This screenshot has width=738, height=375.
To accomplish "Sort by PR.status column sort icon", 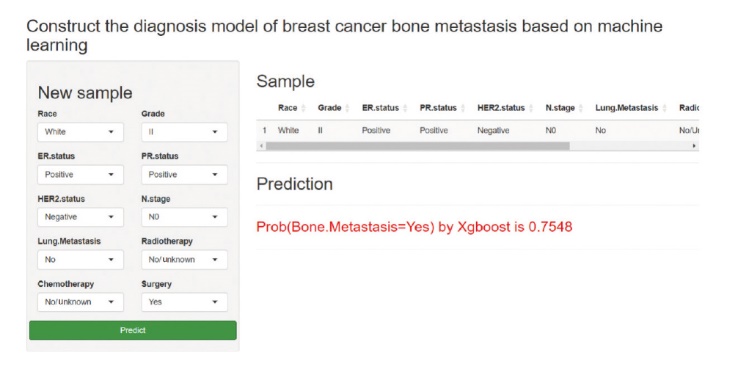I will tap(463, 108).
